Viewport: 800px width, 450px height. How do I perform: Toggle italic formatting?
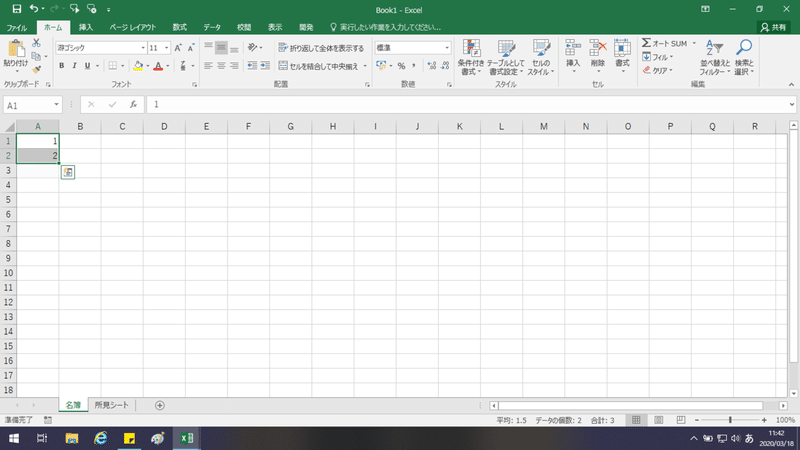pyautogui.click(x=74, y=66)
